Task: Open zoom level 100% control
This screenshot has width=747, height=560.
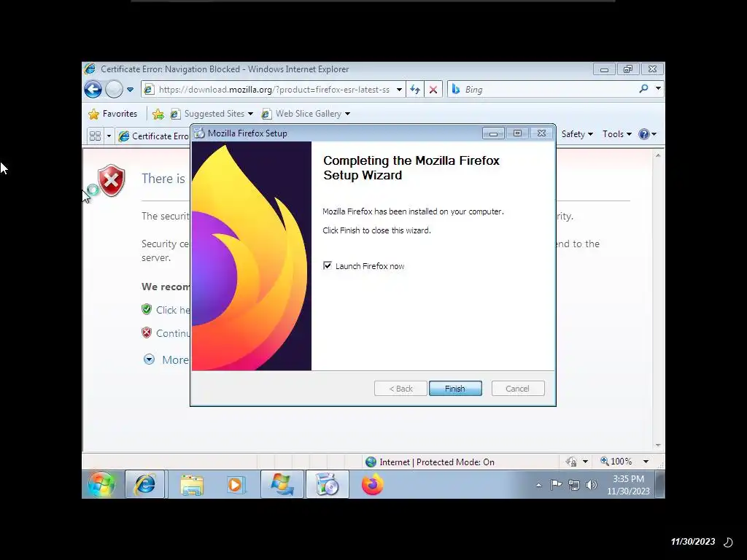Action: tap(616, 462)
